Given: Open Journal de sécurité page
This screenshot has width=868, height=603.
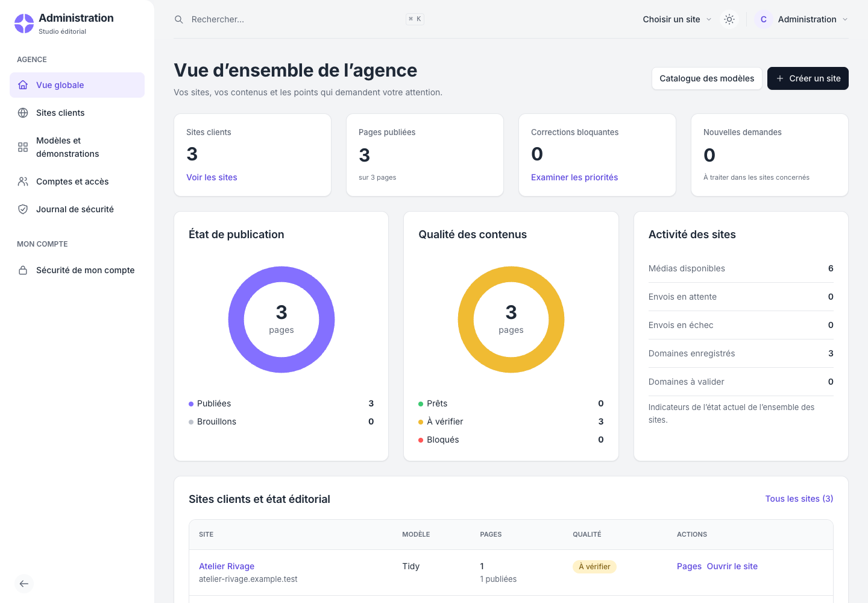Looking at the screenshot, I should (77, 209).
